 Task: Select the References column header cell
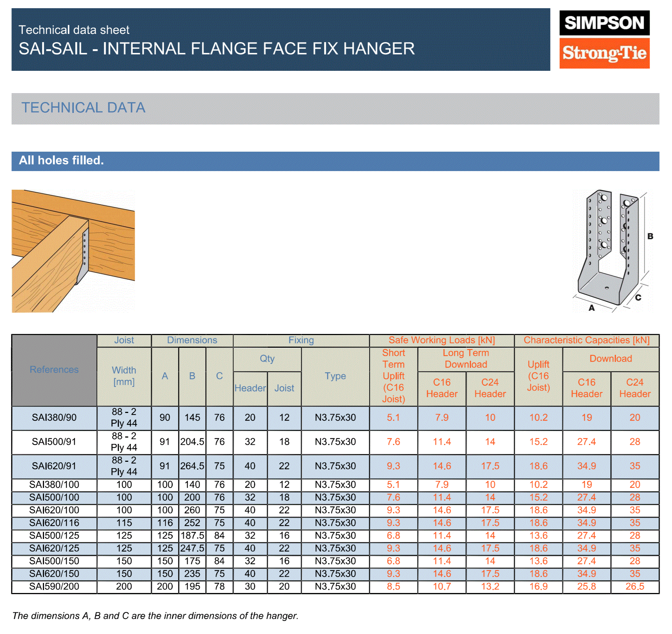[54, 370]
